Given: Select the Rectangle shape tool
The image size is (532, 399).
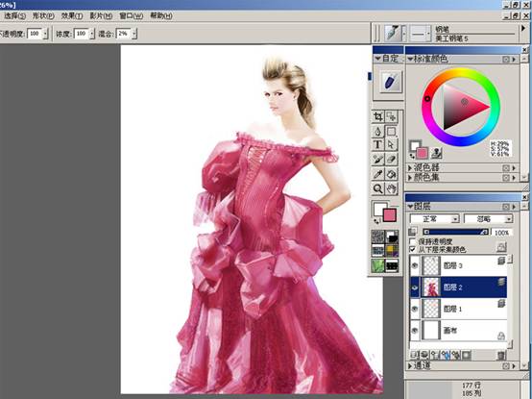Looking at the screenshot, I should coord(392,131).
